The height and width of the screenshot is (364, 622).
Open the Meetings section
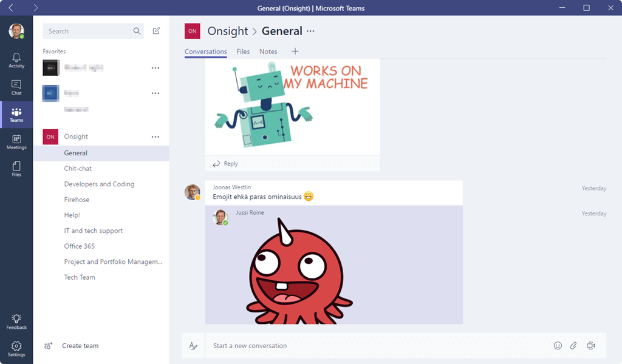coord(16,142)
